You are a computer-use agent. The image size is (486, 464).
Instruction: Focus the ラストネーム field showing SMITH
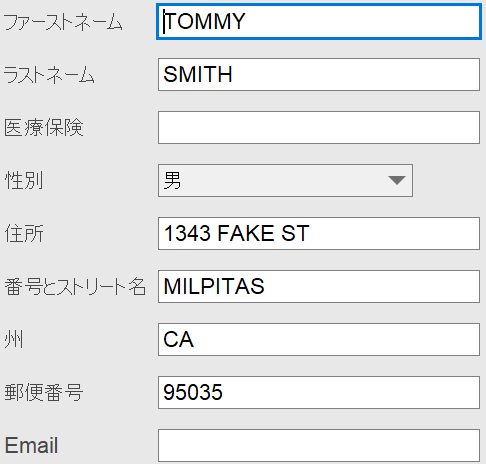pos(319,74)
